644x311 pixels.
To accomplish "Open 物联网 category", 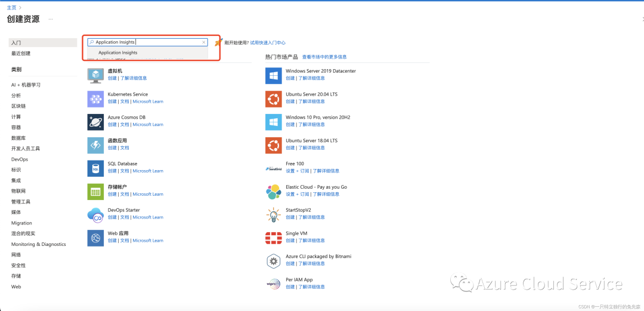I will (x=18, y=191).
